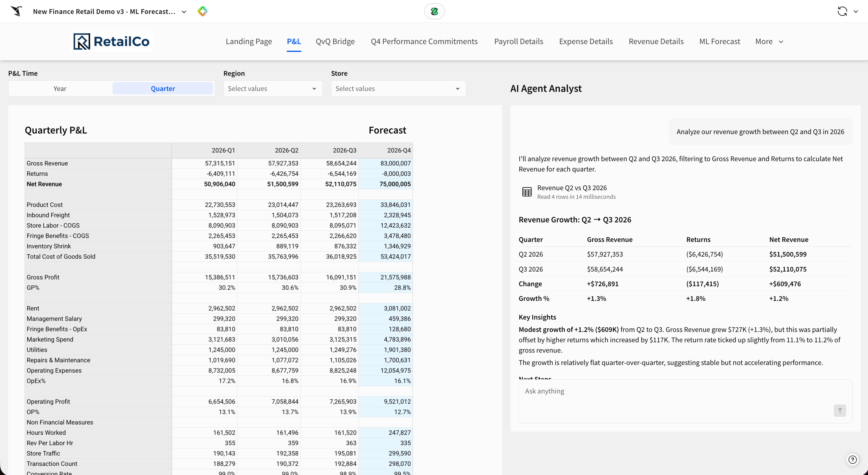868x475 pixels.
Task: Select the Rent row label
Action: [33, 308]
